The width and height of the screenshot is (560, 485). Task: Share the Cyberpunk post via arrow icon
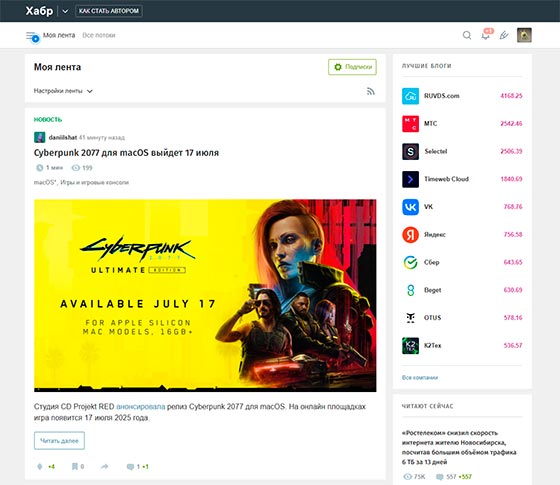pos(104,466)
